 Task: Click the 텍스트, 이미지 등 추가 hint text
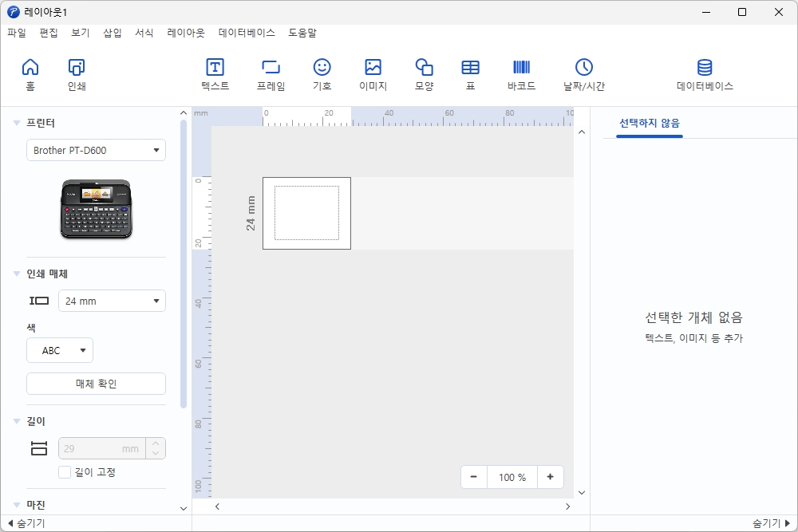(693, 338)
